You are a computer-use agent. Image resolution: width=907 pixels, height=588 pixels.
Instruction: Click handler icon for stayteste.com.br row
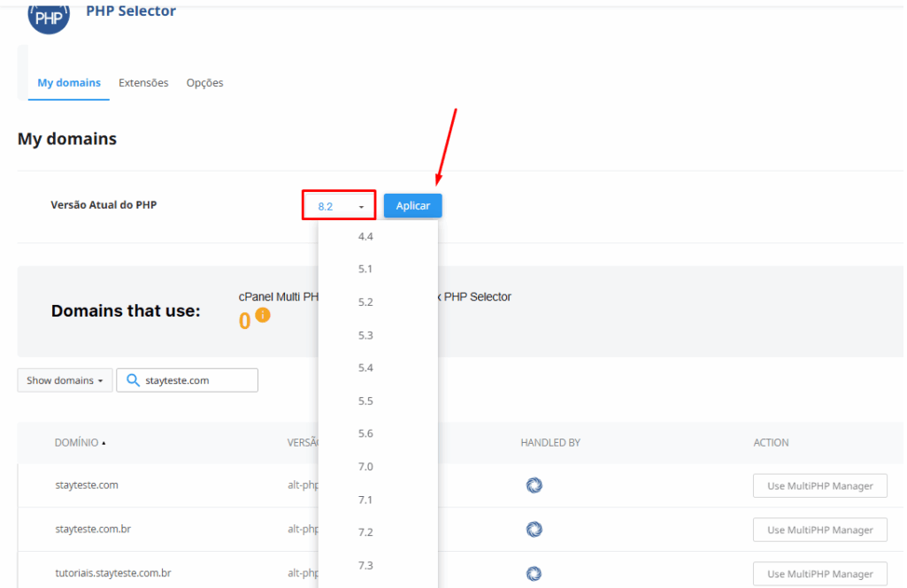tap(534, 530)
